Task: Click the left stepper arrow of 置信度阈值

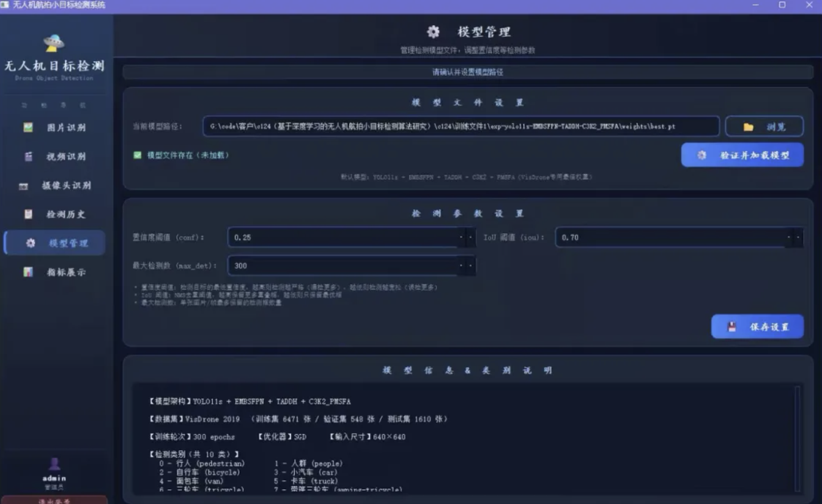Action: pyautogui.click(x=461, y=237)
